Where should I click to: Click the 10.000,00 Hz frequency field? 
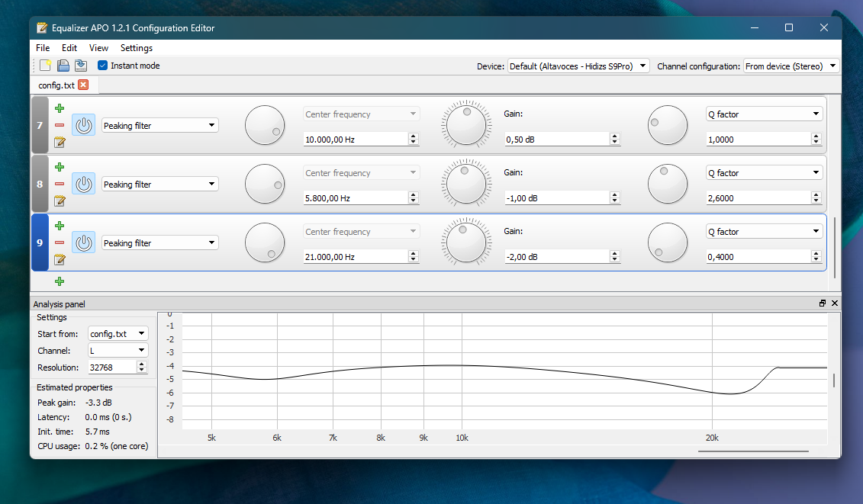click(x=356, y=140)
